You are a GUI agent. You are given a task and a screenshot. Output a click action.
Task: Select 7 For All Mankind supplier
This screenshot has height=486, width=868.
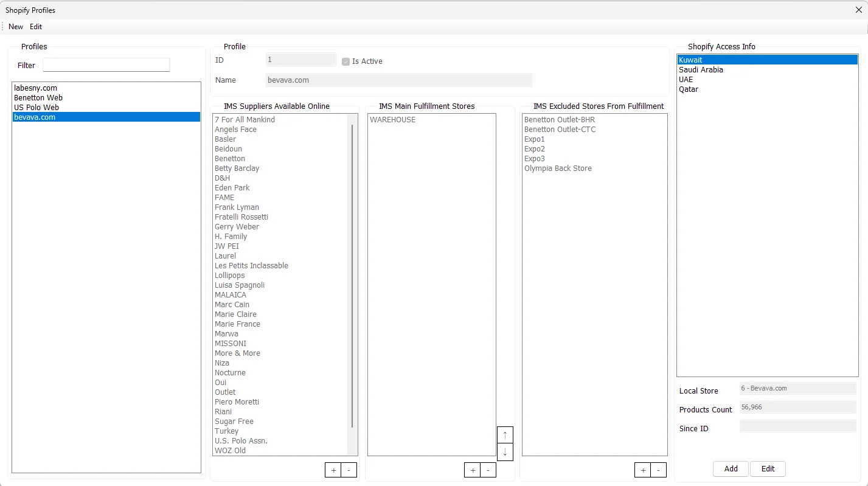pyautogui.click(x=280, y=120)
